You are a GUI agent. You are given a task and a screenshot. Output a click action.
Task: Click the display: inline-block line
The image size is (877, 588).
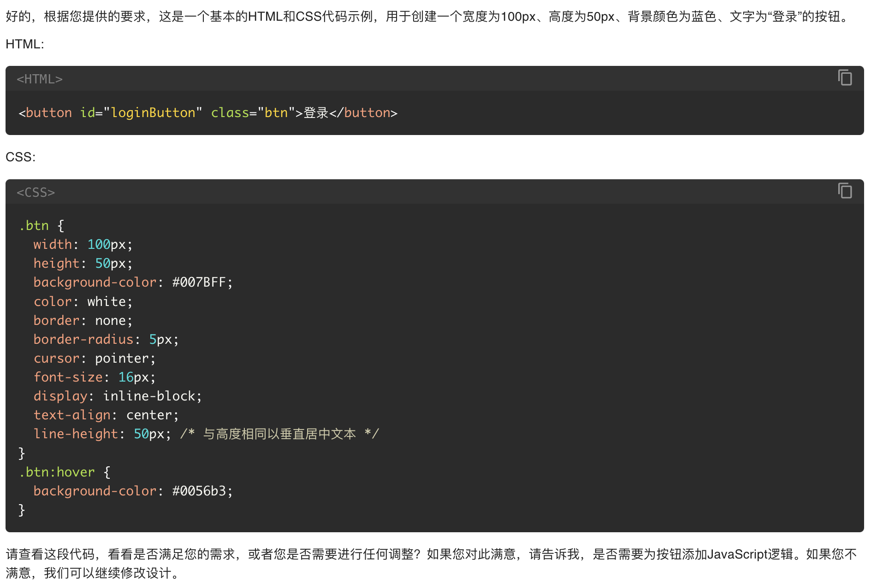(x=118, y=396)
